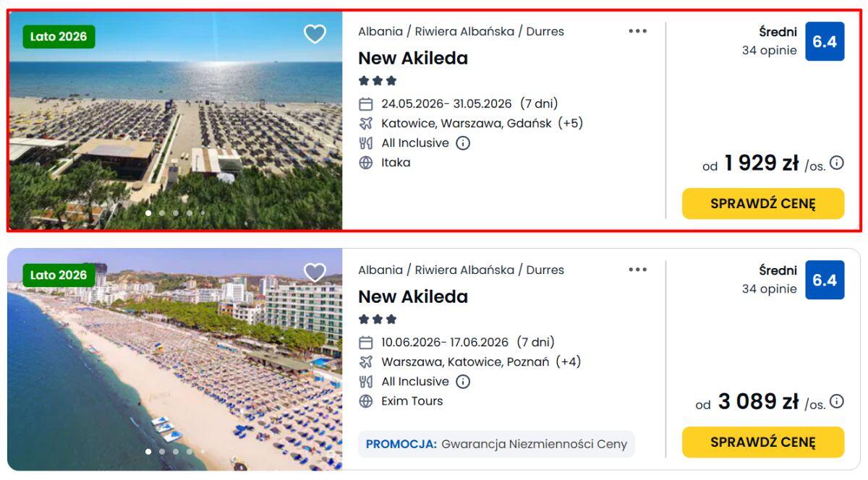The height and width of the screenshot is (480, 868).
Task: Click price info icon next to 3 089 zł
Action: click(x=837, y=401)
